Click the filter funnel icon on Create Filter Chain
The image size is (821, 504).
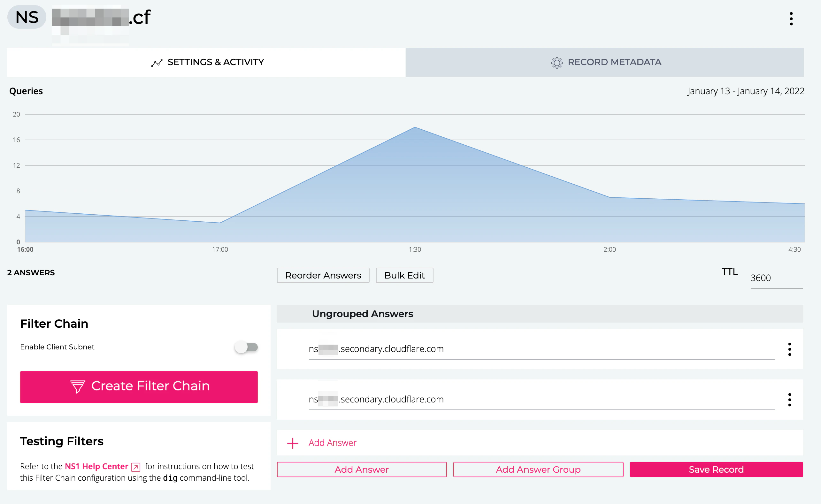click(78, 387)
